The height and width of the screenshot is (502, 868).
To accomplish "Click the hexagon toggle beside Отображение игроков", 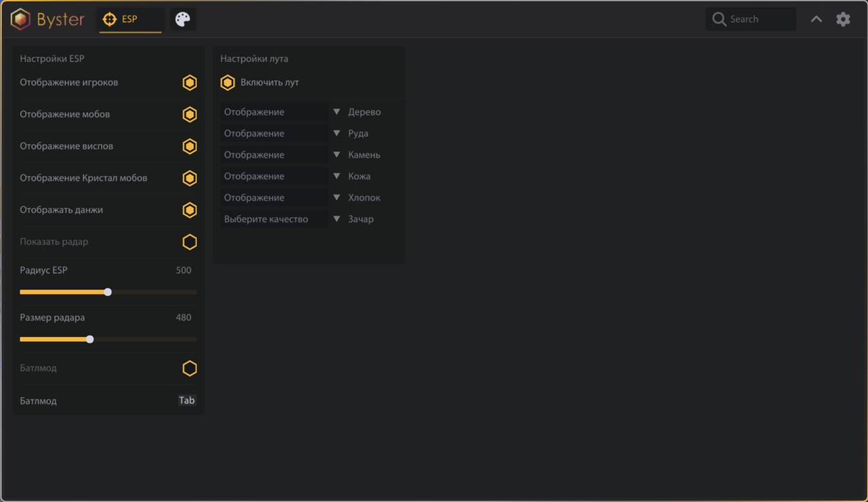I will click(190, 82).
